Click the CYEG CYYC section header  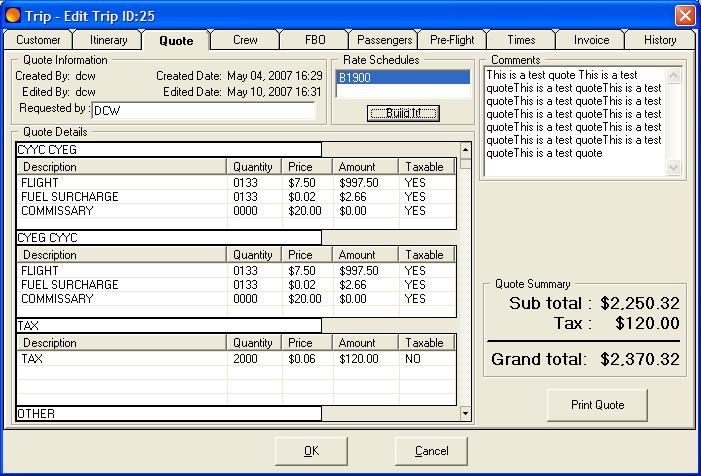169,238
